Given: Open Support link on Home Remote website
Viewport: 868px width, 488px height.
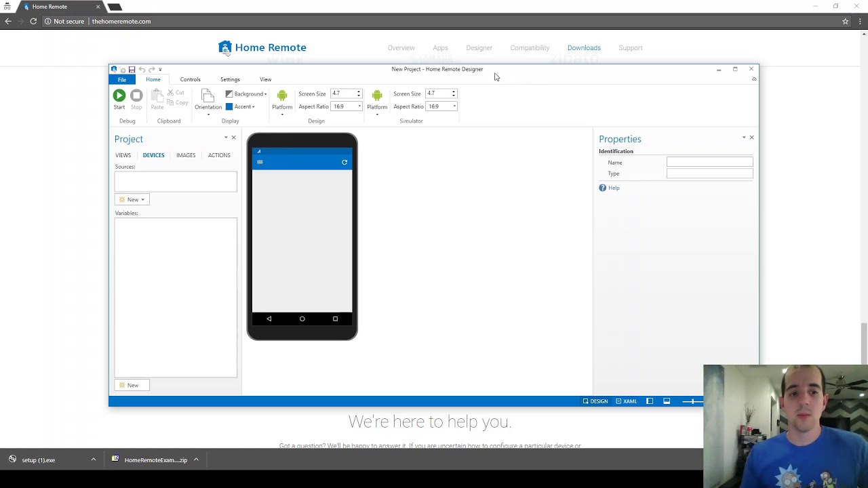Looking at the screenshot, I should click(x=631, y=48).
